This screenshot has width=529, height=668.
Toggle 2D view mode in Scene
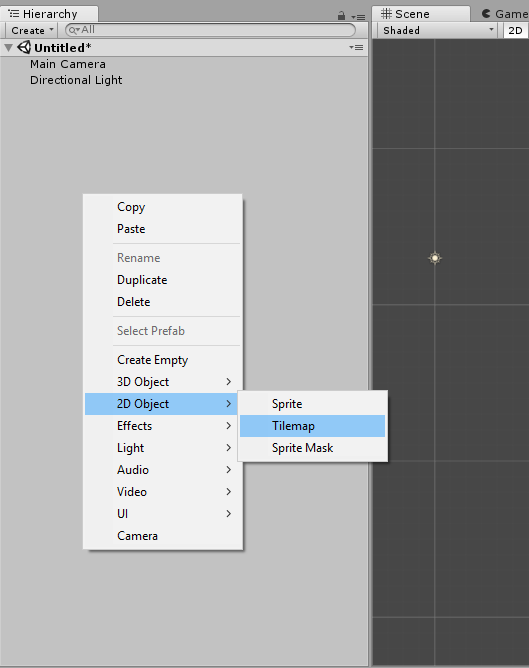[x=515, y=31]
